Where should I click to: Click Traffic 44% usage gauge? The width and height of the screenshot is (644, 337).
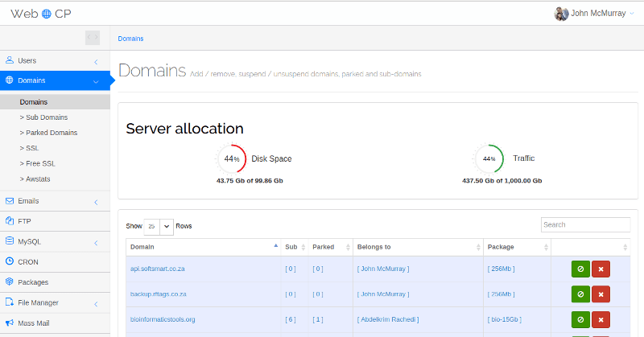(x=489, y=159)
